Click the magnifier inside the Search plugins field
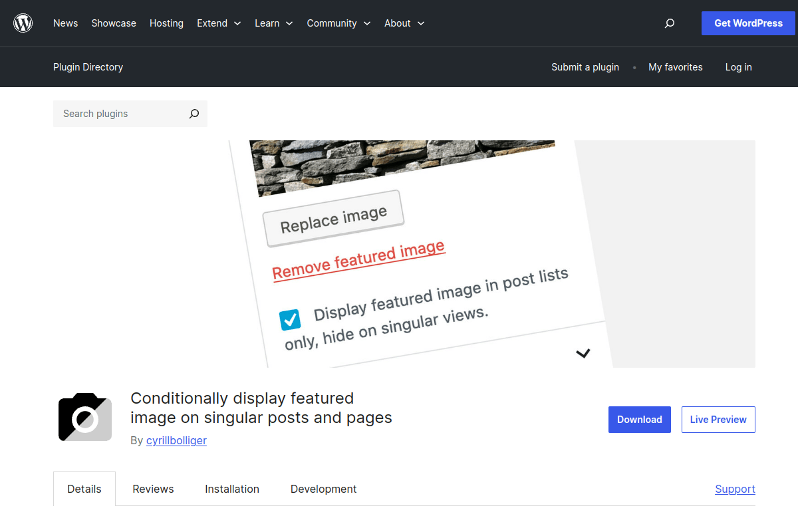Image resolution: width=798 pixels, height=532 pixels. (194, 114)
